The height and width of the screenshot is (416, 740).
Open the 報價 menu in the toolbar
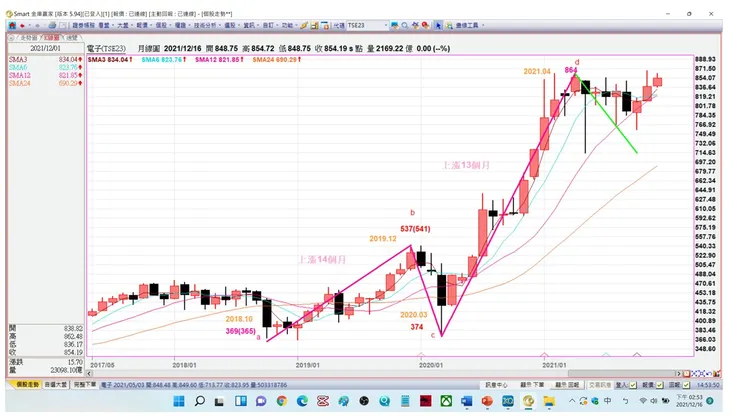(x=142, y=25)
